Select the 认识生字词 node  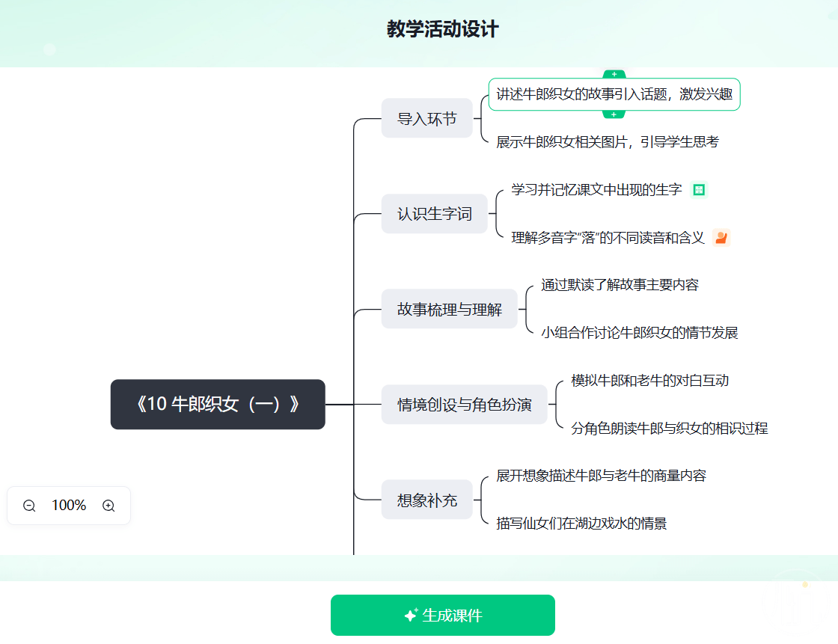pos(435,214)
